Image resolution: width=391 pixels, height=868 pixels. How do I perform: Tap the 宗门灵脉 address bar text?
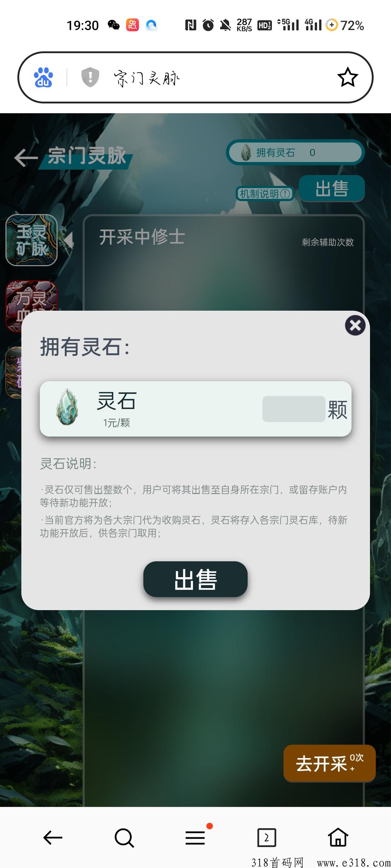[x=147, y=78]
